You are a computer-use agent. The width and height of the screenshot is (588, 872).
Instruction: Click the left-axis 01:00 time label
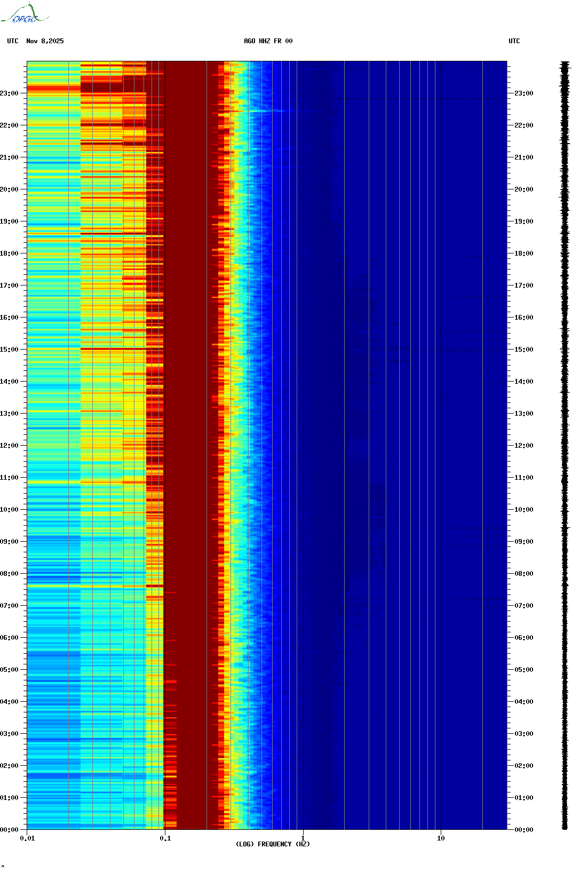click(9, 798)
